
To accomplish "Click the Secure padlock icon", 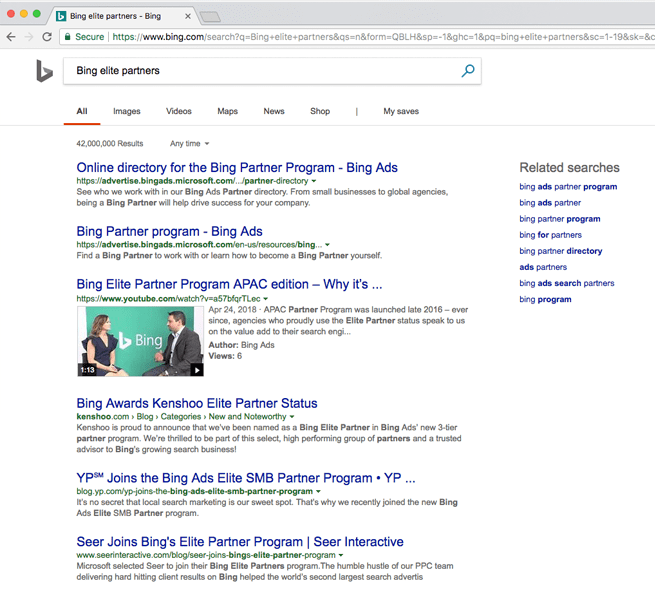I will pos(67,37).
